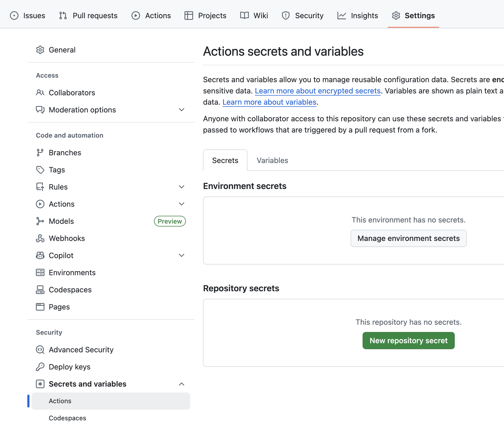The width and height of the screenshot is (504, 423).
Task: Click the Actions play icon in top nav
Action: (136, 16)
